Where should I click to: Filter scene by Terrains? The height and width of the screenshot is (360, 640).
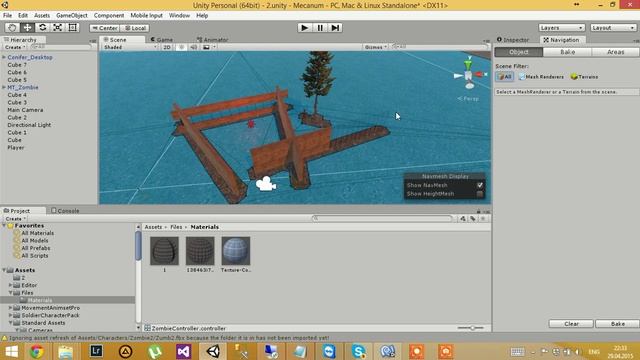[x=584, y=77]
